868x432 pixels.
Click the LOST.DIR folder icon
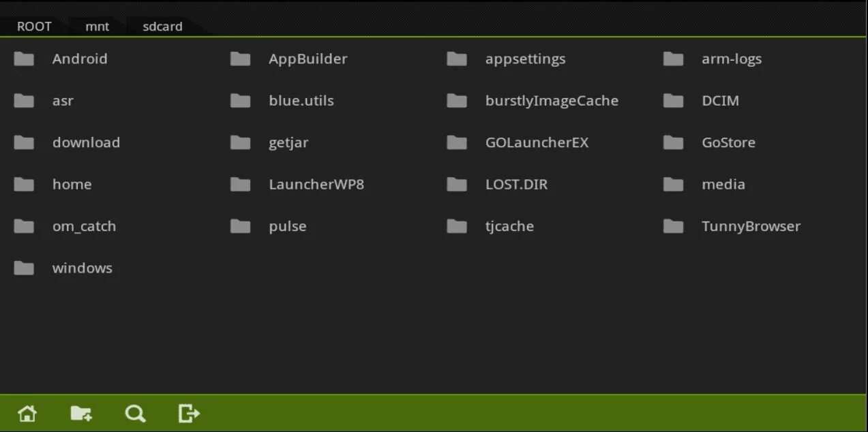(x=457, y=185)
